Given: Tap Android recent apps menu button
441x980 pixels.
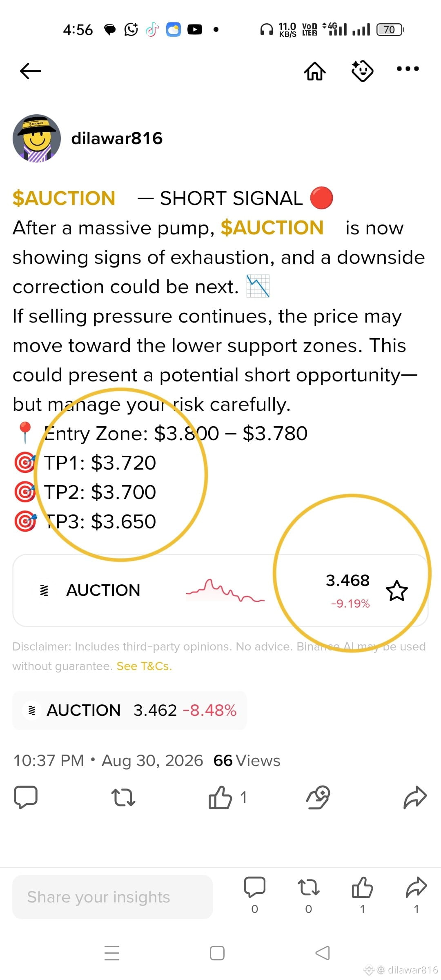Looking at the screenshot, I should tap(112, 953).
